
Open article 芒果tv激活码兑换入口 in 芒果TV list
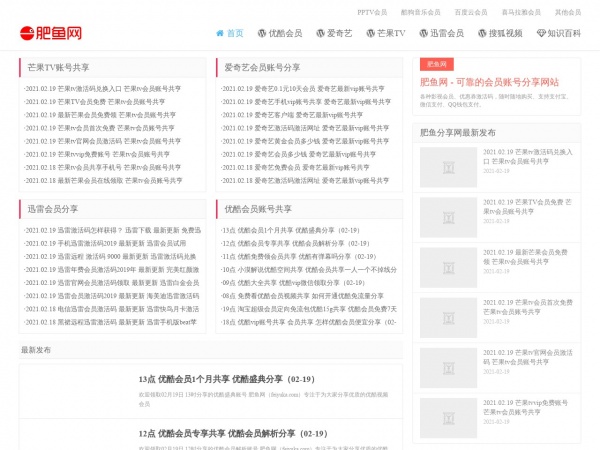(103, 89)
